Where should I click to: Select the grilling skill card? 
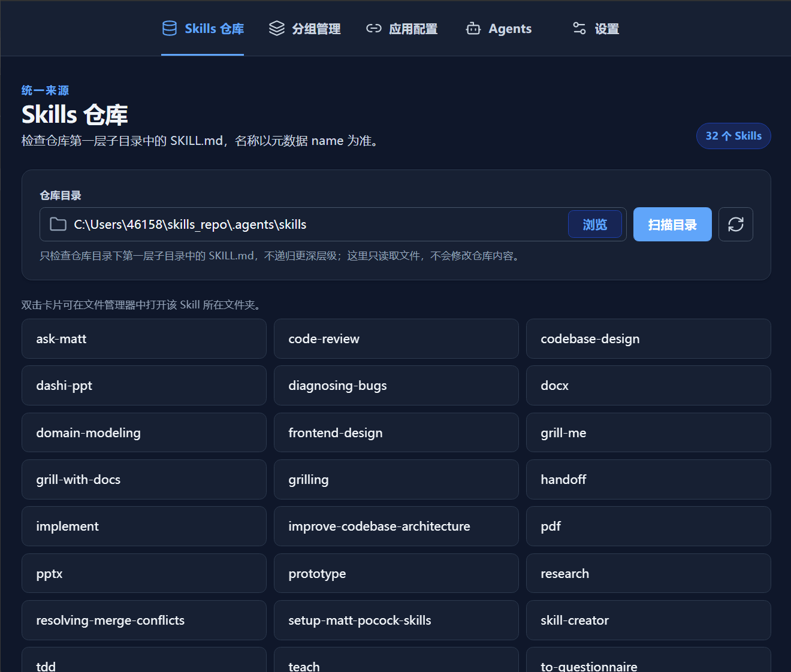pyautogui.click(x=396, y=480)
